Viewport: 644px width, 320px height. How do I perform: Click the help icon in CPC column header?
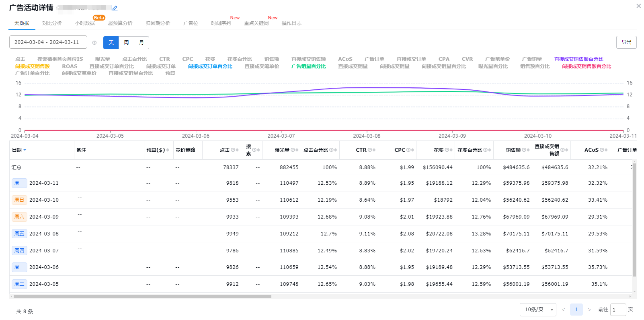coord(408,150)
